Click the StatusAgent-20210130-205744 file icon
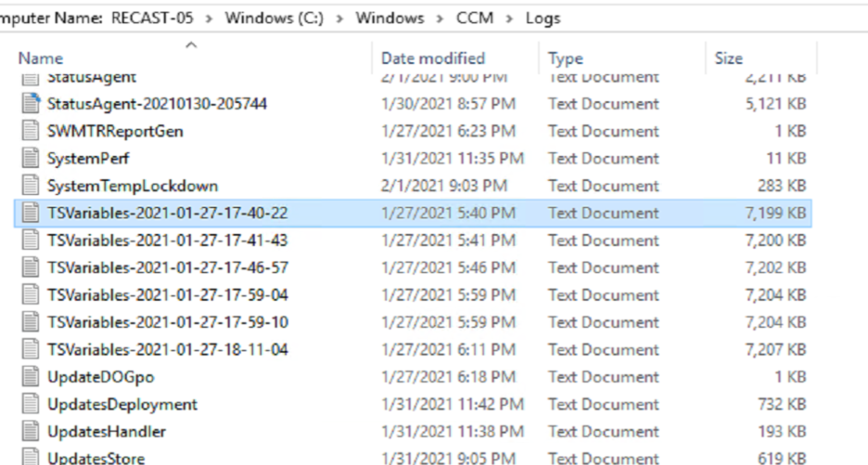Screen dimensions: 868x465 click(x=31, y=104)
